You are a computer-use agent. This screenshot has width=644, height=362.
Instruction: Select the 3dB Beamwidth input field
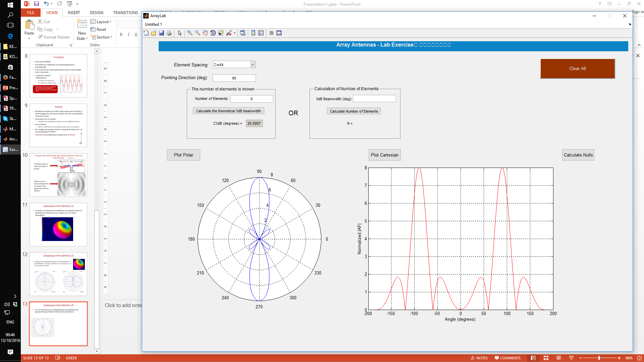[374, 98]
